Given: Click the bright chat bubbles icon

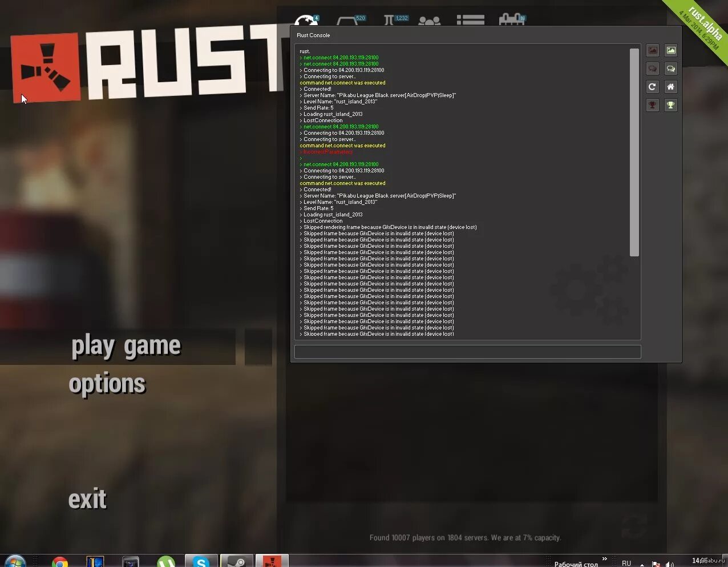Looking at the screenshot, I should click(671, 69).
